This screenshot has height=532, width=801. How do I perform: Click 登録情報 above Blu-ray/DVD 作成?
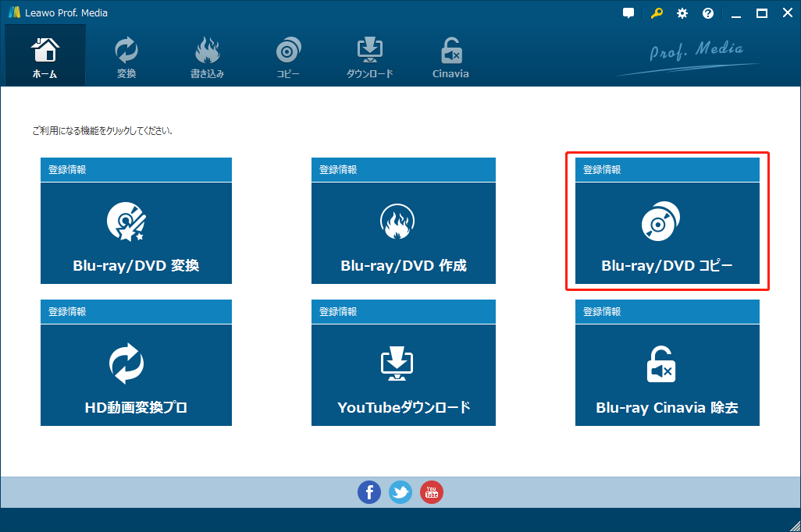[338, 169]
